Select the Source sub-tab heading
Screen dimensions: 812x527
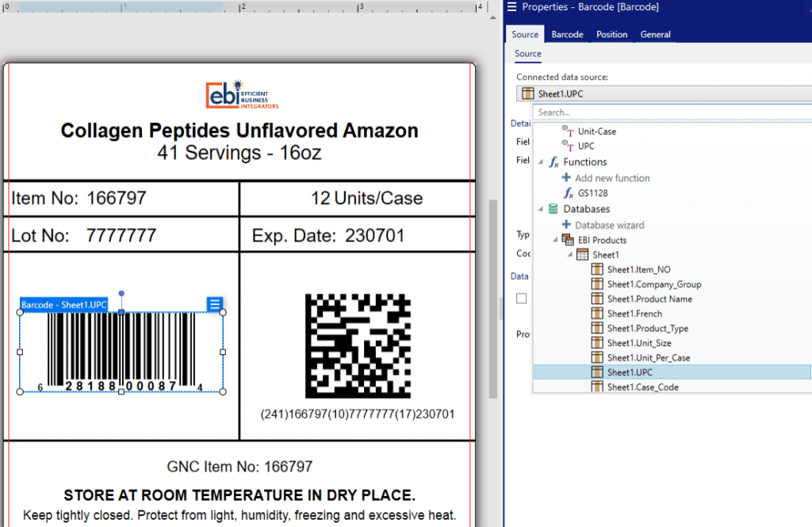[527, 54]
